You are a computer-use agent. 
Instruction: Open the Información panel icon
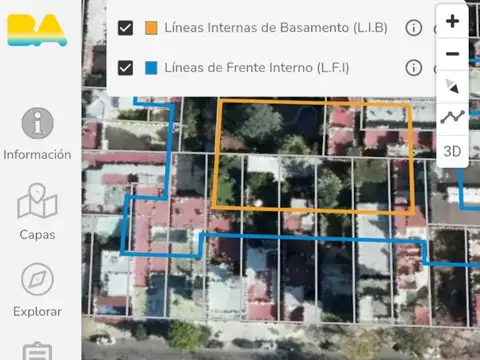pos(37,123)
